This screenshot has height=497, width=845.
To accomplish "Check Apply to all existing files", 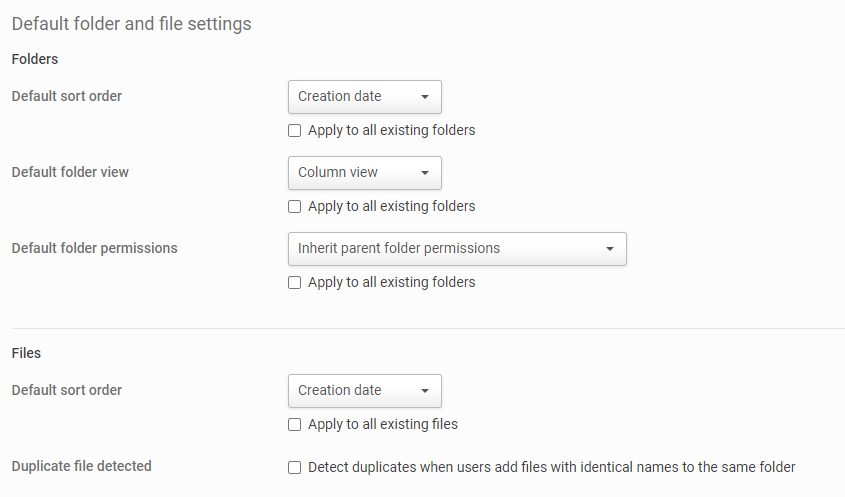I will (294, 425).
